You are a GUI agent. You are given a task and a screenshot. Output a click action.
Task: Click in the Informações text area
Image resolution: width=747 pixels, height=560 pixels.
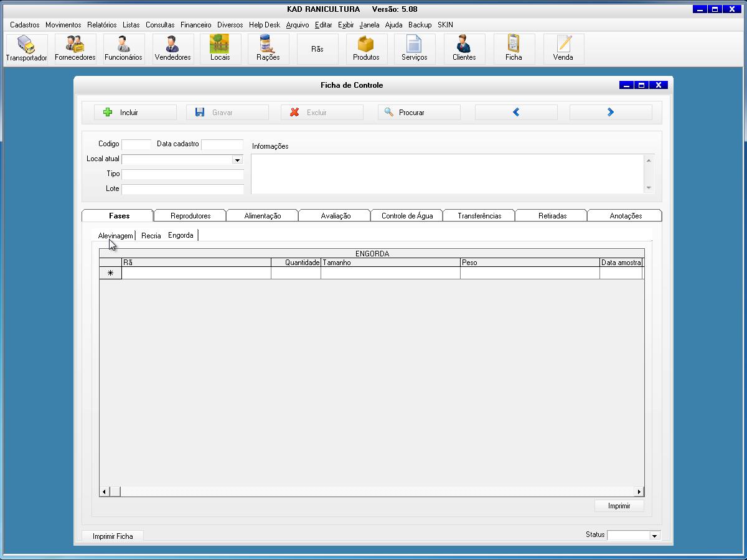click(448, 174)
